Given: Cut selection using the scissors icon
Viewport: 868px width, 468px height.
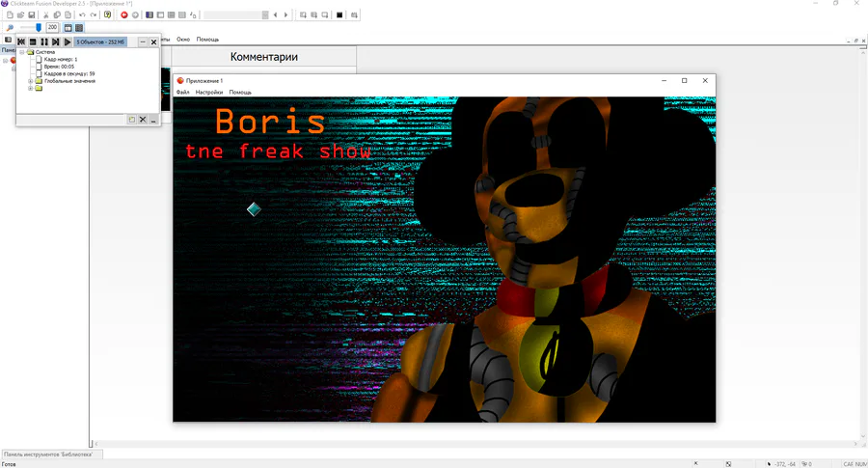Looking at the screenshot, I should [x=46, y=14].
